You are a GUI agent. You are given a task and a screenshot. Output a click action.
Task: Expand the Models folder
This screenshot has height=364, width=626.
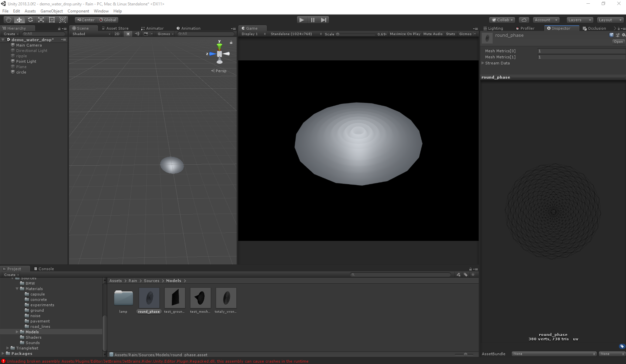click(x=17, y=332)
